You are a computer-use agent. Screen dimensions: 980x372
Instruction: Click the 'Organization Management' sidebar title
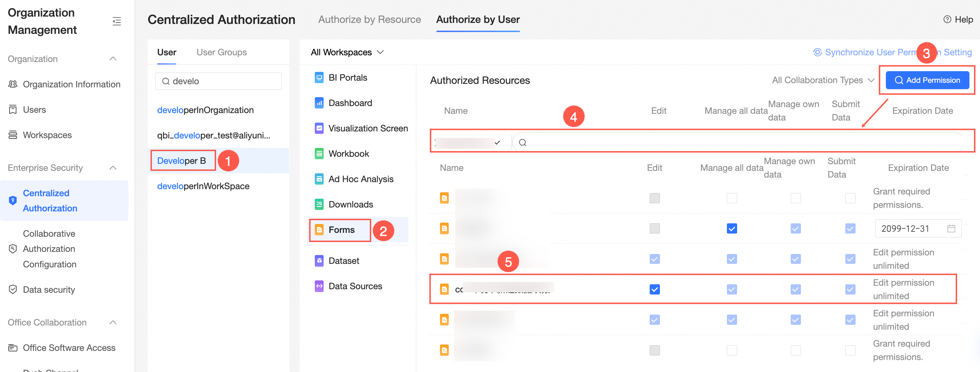(42, 21)
